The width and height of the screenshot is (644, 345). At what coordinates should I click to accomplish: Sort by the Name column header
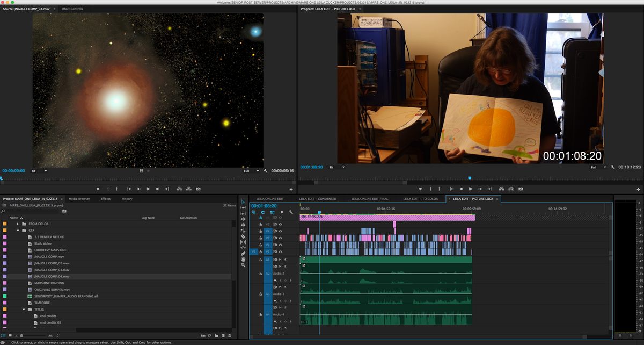(14, 218)
